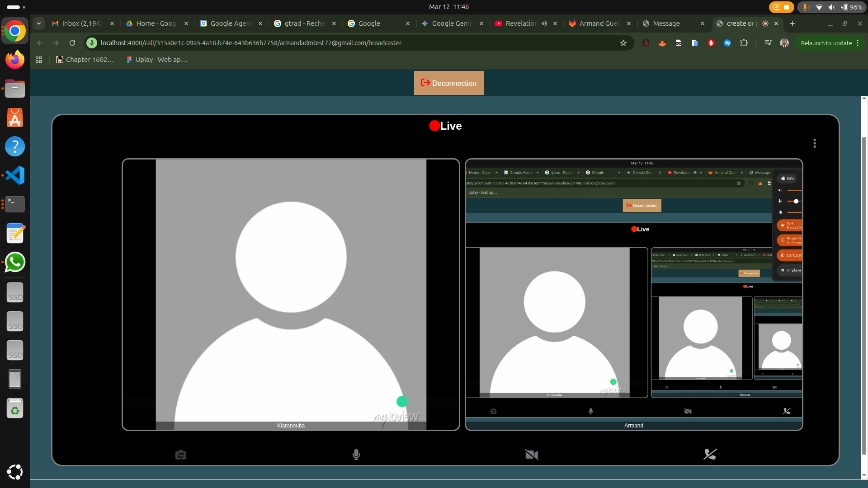Switch to the Inbox Gmail tab
The image size is (868, 488).
81,23
